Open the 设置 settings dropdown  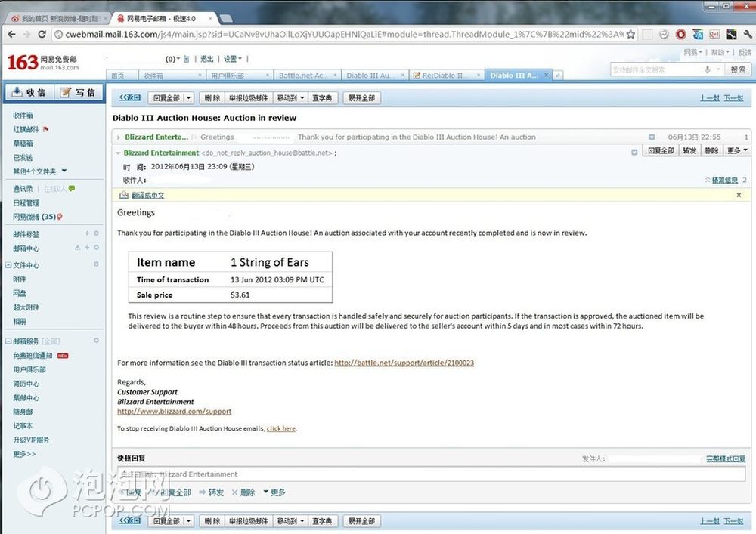click(x=232, y=59)
